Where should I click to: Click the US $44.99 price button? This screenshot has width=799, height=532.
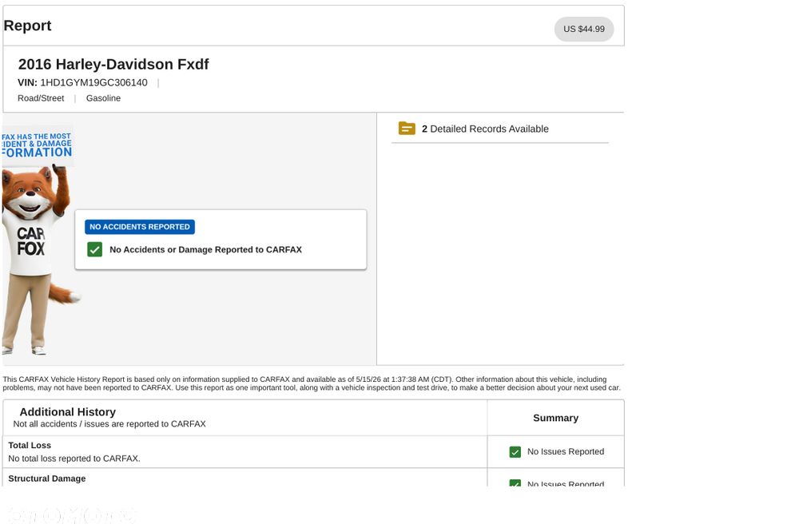[584, 29]
